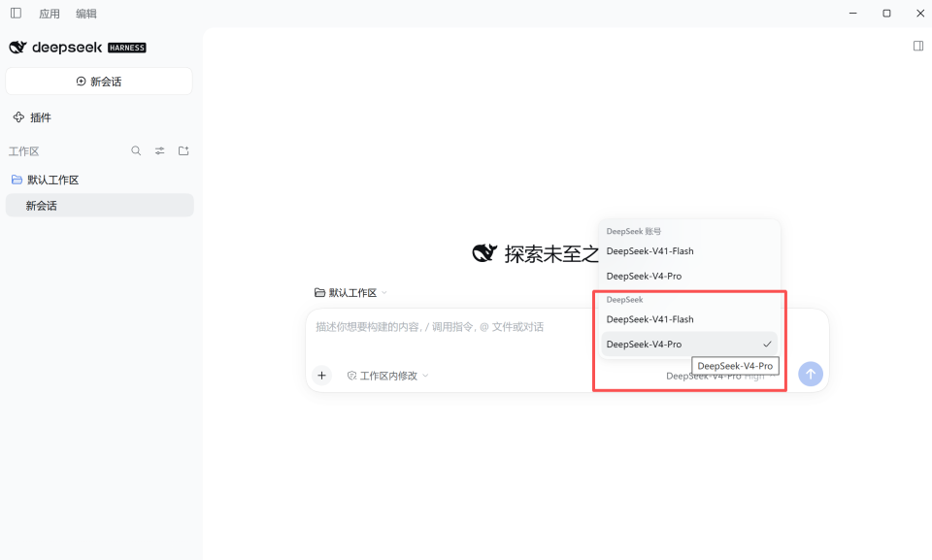
Task: Select 默认工作区 folder in sidebar
Action: coord(46,181)
